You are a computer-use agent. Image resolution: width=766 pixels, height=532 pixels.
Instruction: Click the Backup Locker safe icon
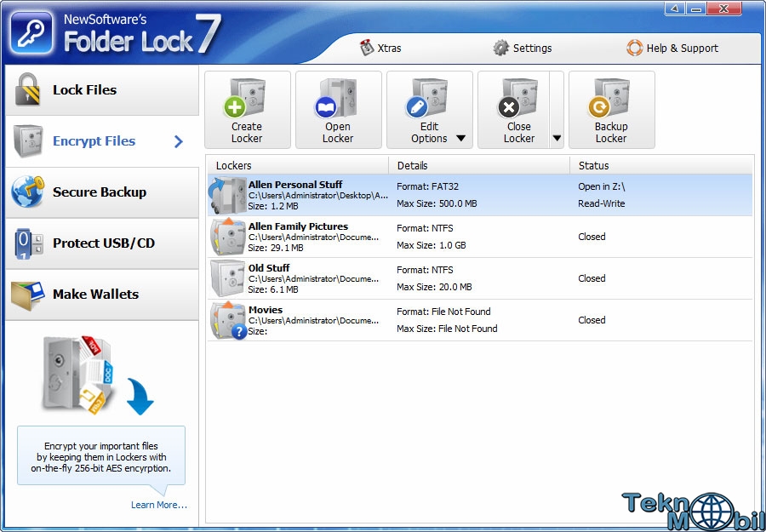point(609,98)
